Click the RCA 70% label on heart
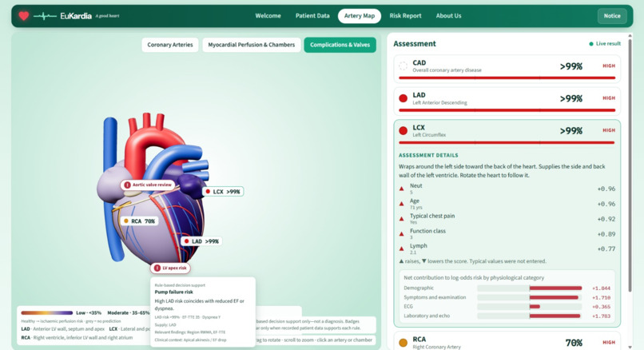This screenshot has height=350, width=644. pos(140,221)
